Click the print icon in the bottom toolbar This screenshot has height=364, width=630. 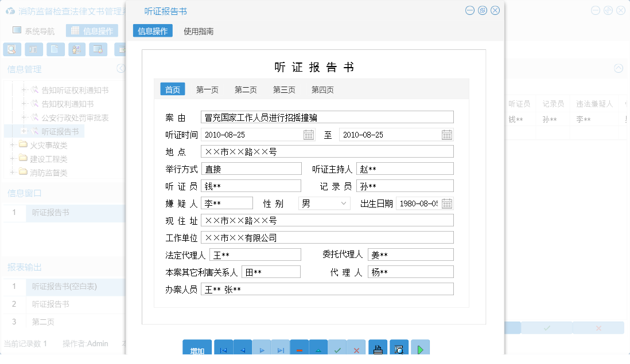point(378,350)
